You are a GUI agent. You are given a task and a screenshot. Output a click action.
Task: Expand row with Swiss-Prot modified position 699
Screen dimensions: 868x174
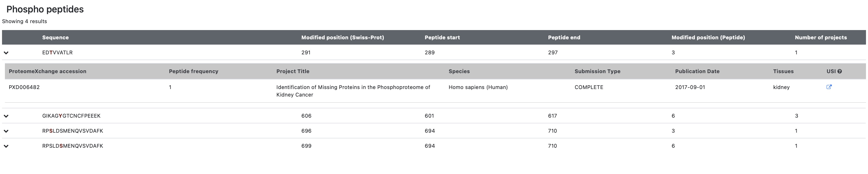[x=6, y=146]
